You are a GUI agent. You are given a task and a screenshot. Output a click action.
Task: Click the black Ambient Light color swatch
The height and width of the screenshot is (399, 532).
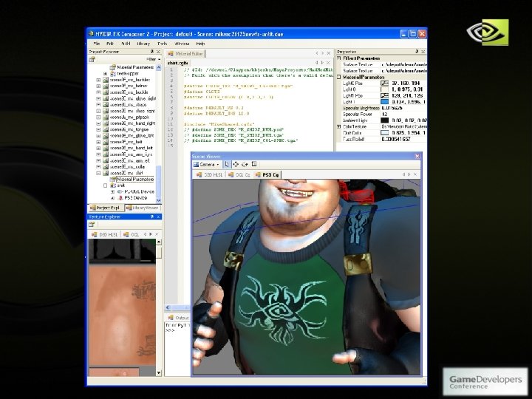pos(384,120)
